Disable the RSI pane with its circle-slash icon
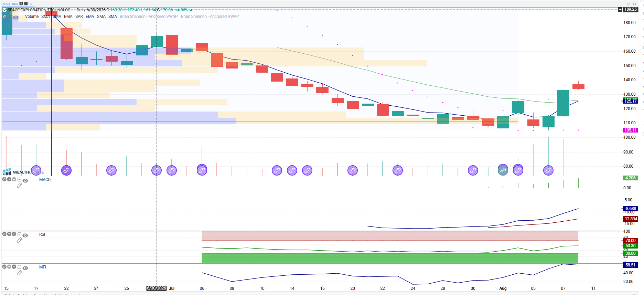The image size is (644, 295). click(4, 234)
